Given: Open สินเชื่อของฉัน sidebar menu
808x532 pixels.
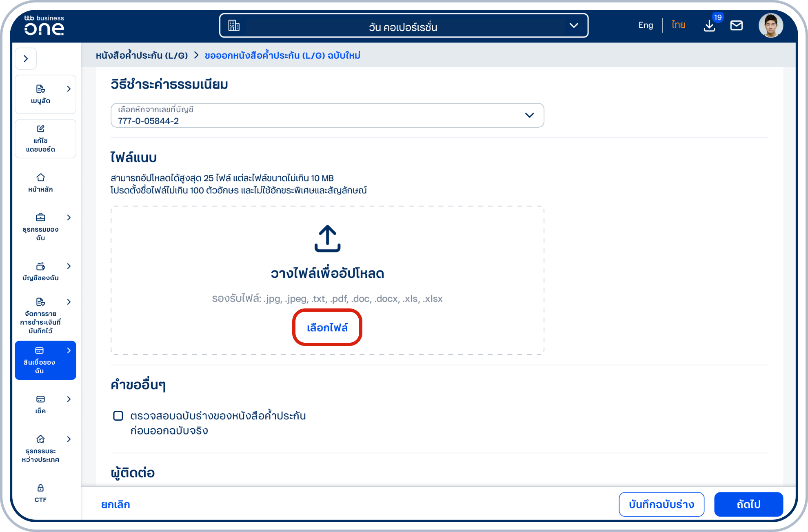Looking at the screenshot, I should coord(45,360).
